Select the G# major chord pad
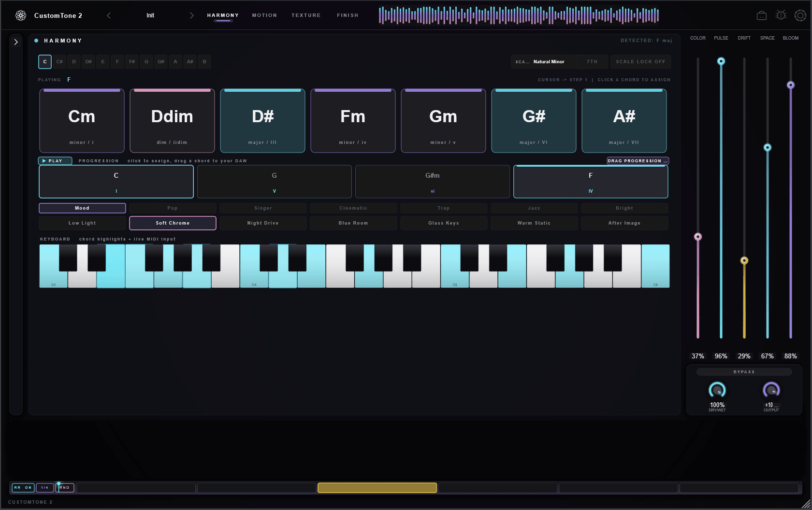The height and width of the screenshot is (510, 812). click(x=534, y=121)
